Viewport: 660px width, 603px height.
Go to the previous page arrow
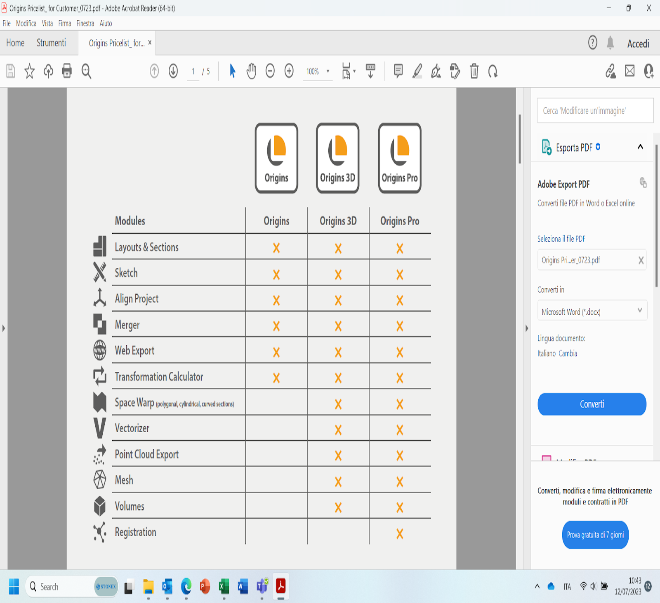pos(154,71)
